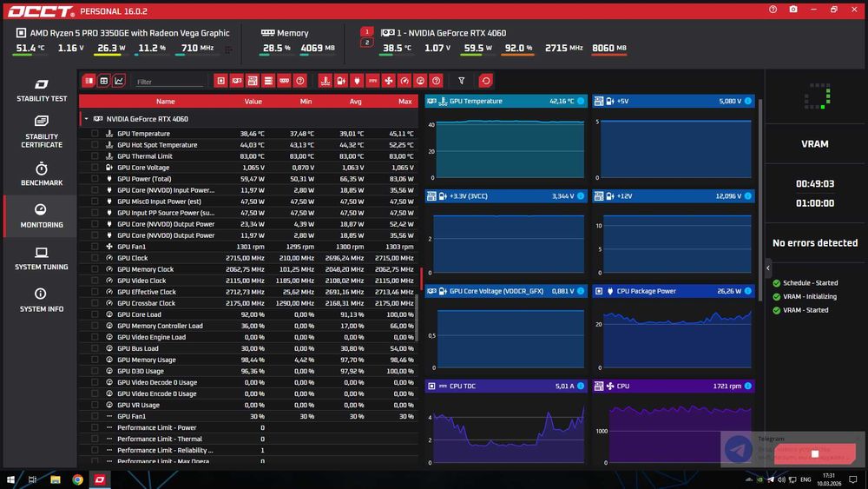Click info dot on +5V graph
The height and width of the screenshot is (489, 868).
pos(748,101)
